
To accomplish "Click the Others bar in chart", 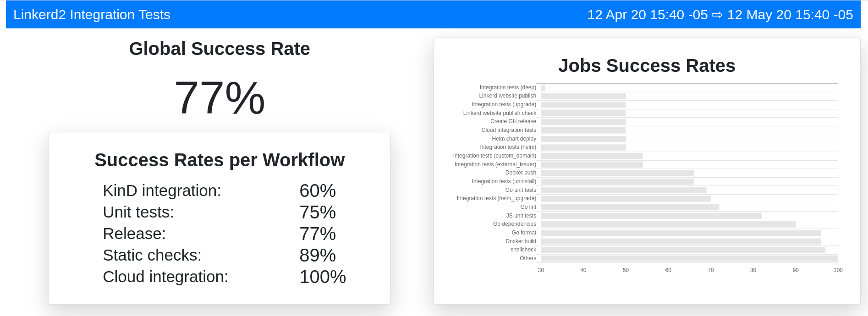I will [689, 259].
